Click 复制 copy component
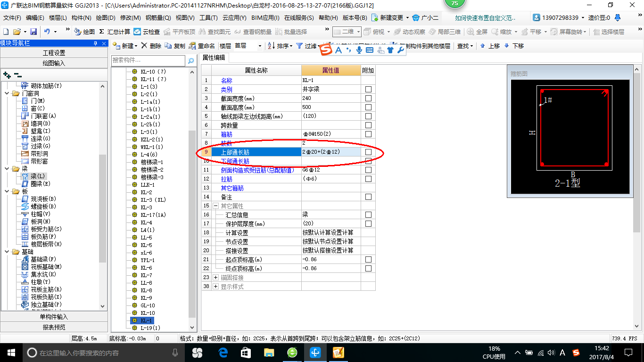644x362 pixels. [175, 46]
